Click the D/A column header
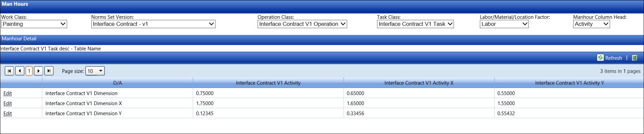Image resolution: width=644 pixels, height=134 pixels. tap(118, 83)
